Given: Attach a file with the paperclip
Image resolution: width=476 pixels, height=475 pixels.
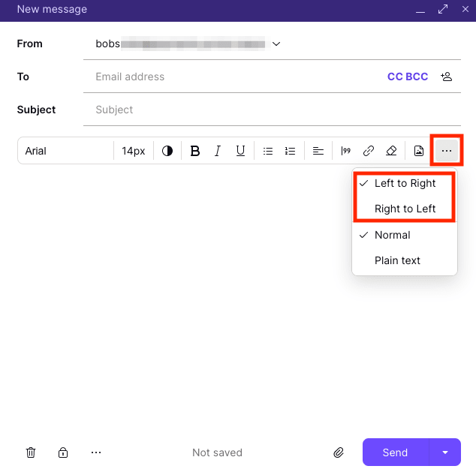Looking at the screenshot, I should (339, 452).
